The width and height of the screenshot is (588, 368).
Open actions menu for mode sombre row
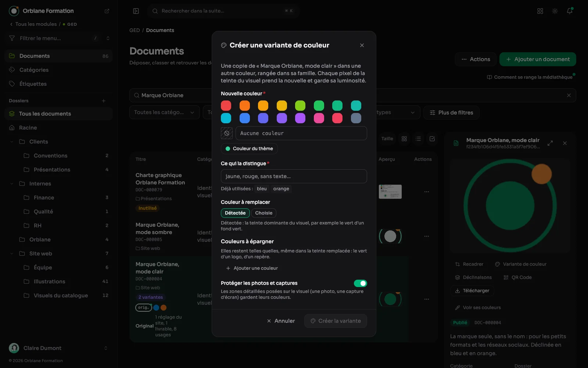pos(427,236)
